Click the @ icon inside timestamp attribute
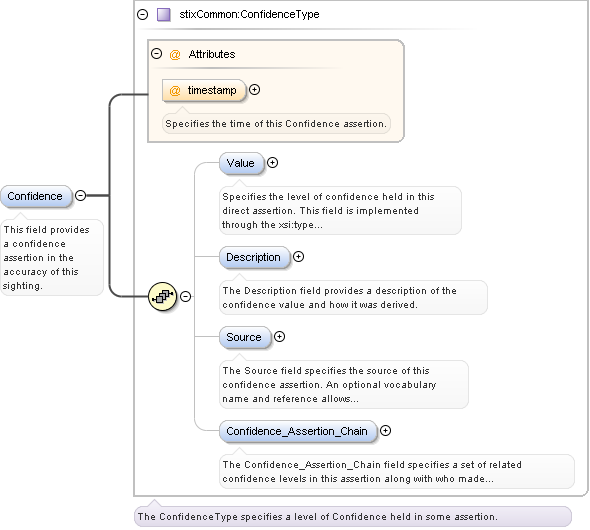This screenshot has width=590, height=530. [x=175, y=91]
